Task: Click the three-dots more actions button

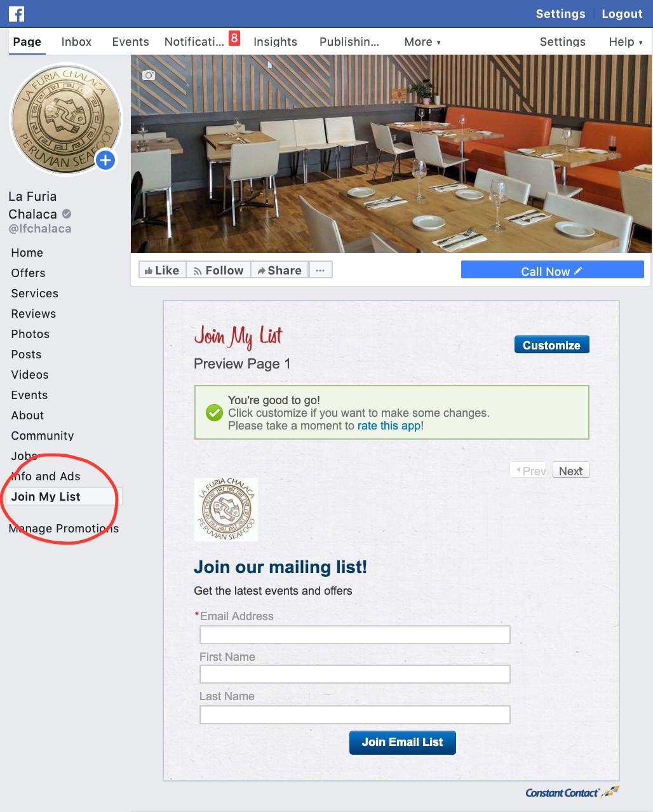Action: click(320, 270)
